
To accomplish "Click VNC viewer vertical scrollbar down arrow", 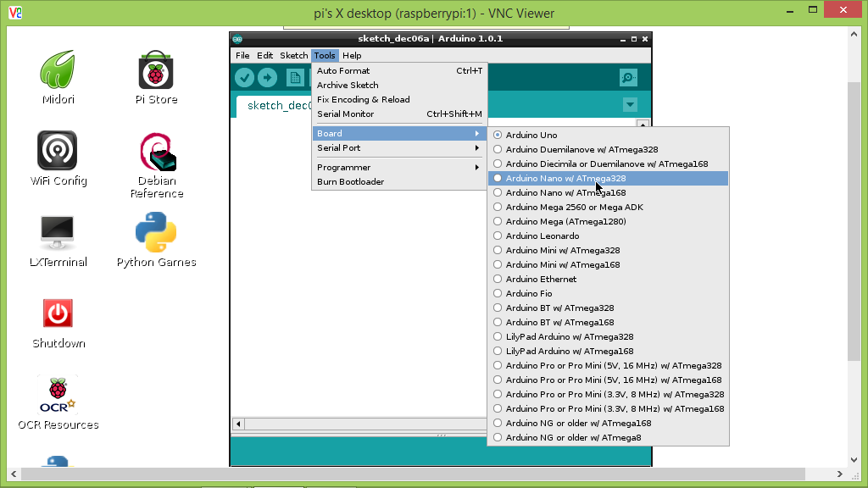I will click(854, 459).
